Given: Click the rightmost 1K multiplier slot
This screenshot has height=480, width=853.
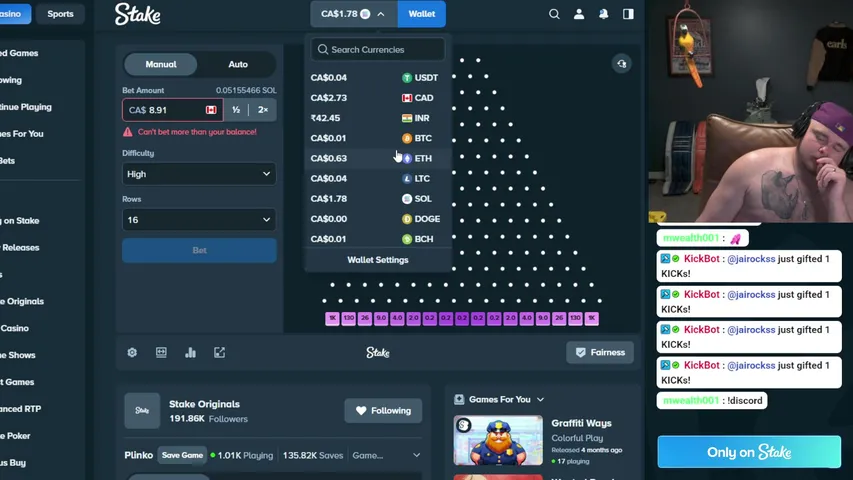Looking at the screenshot, I should click(591, 318).
